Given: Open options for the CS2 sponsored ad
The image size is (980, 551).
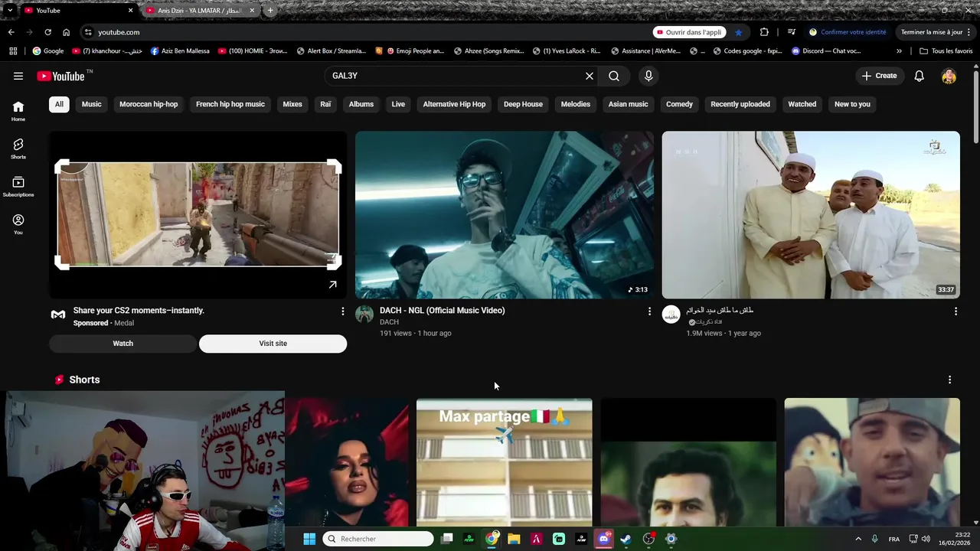Looking at the screenshot, I should [x=342, y=311].
